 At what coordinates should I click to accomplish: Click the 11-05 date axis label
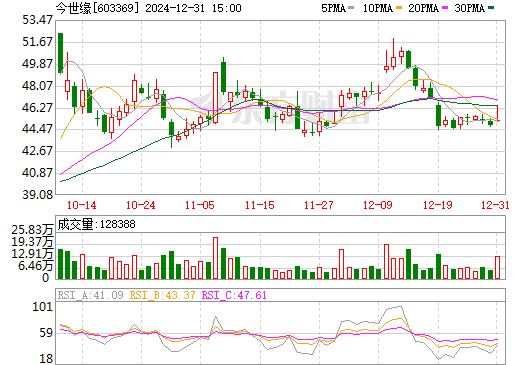click(200, 205)
